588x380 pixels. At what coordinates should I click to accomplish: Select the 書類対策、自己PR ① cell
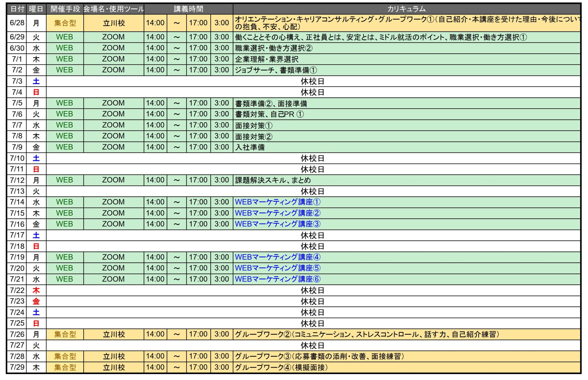point(407,114)
